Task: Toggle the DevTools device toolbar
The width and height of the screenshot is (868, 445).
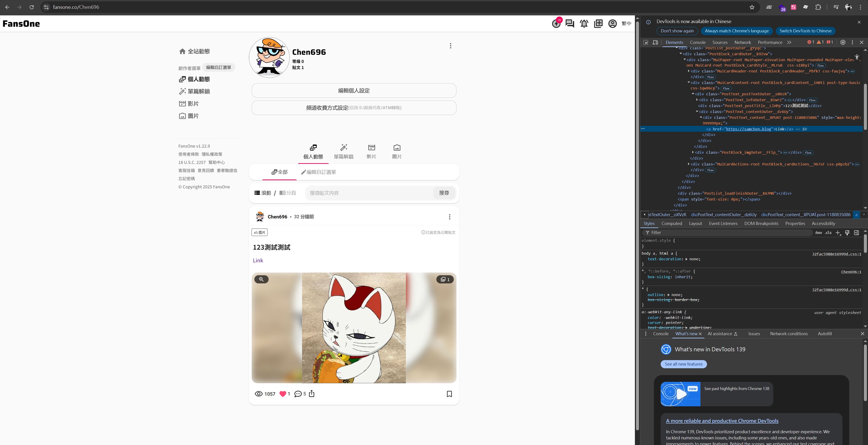Action: (x=655, y=43)
